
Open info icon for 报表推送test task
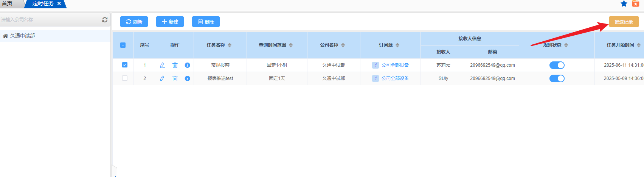pyautogui.click(x=187, y=78)
